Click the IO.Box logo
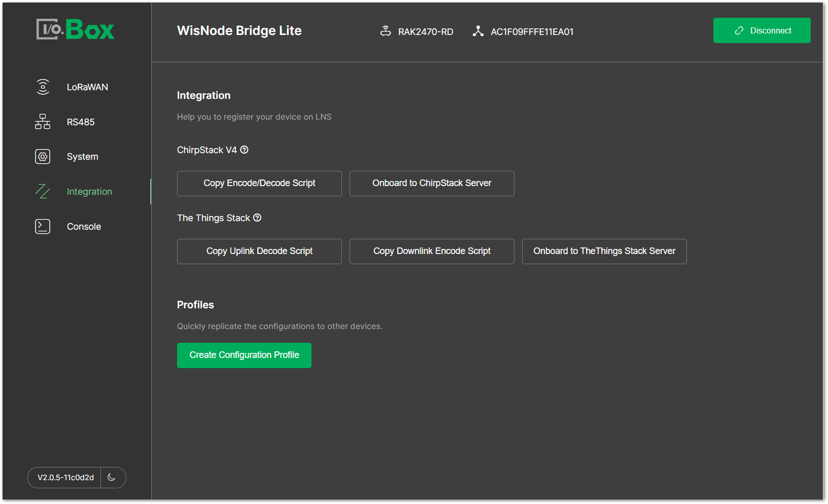The height and width of the screenshot is (504, 828). click(x=75, y=29)
